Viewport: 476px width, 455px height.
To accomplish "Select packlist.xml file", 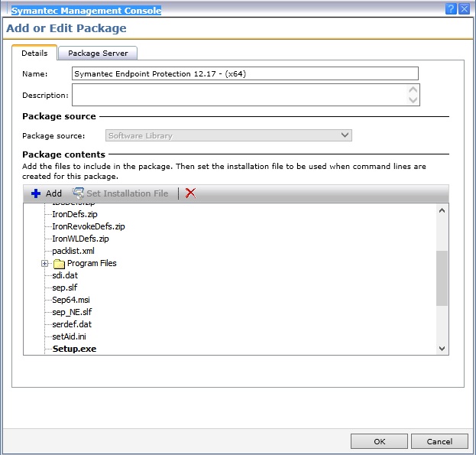I will pyautogui.click(x=73, y=251).
